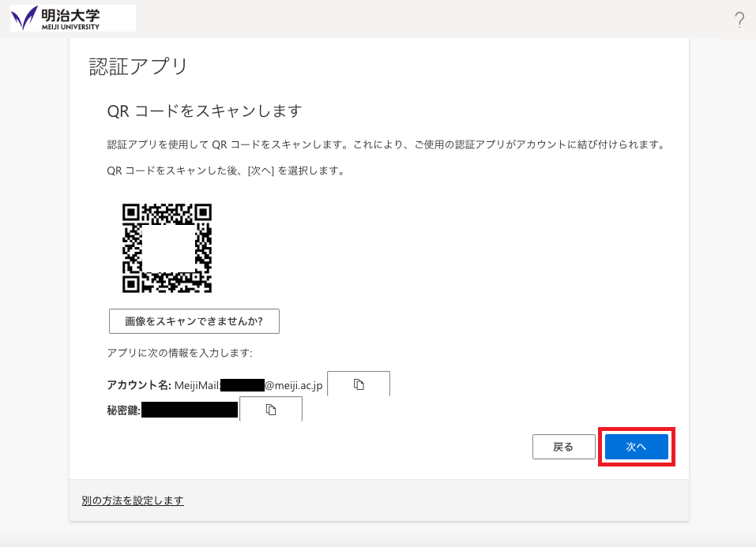Proceed with the 次へ button
The width and height of the screenshot is (756, 547).
637,447
